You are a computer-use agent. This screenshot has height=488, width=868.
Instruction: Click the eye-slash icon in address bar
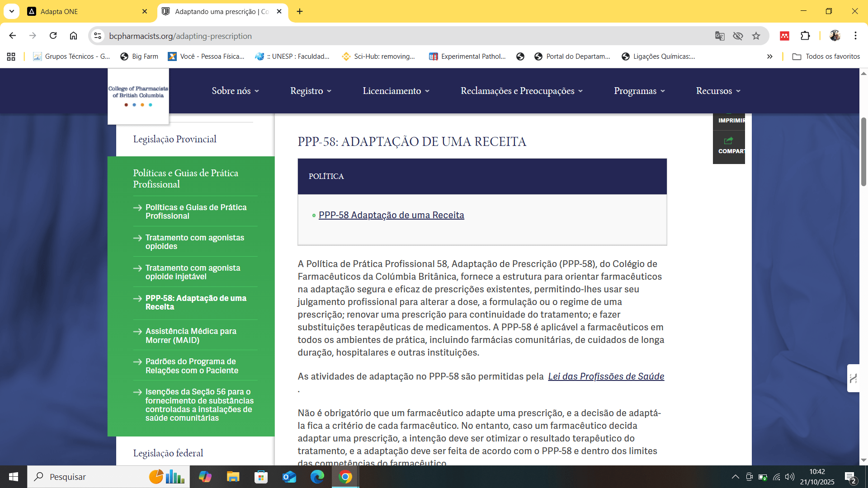click(738, 36)
